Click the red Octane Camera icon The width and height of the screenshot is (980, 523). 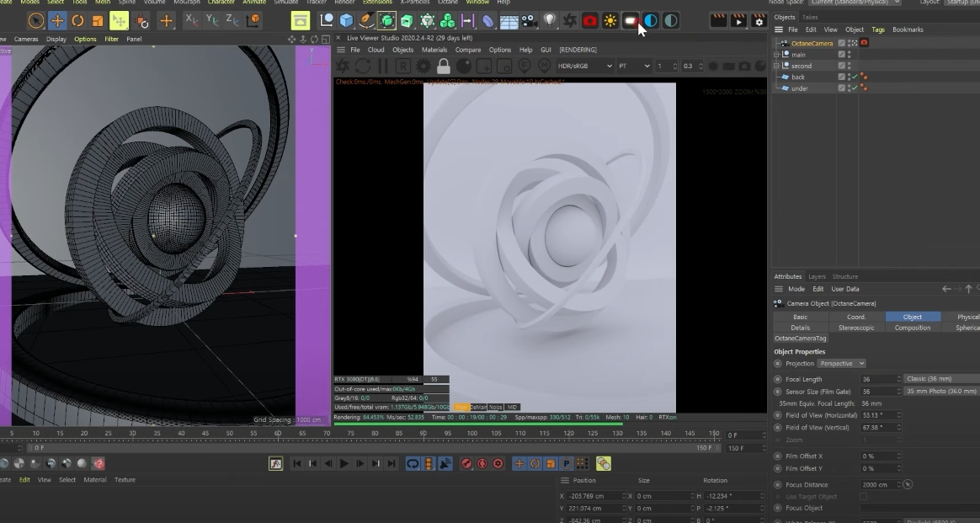pos(589,20)
